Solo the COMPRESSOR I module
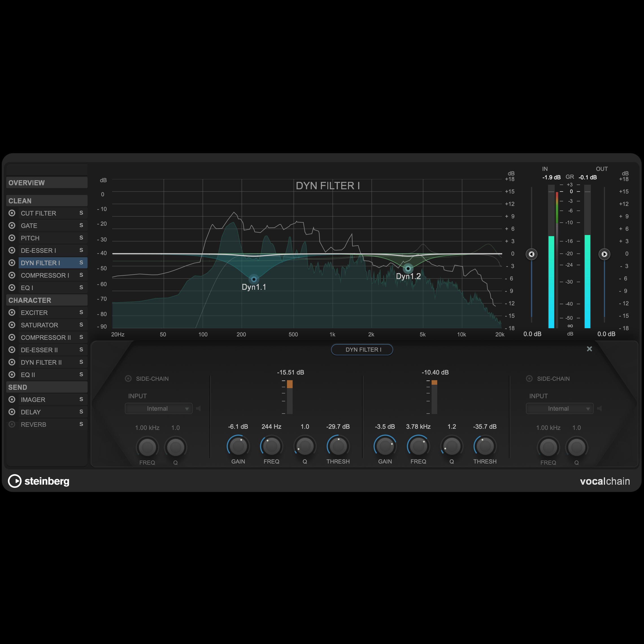The width and height of the screenshot is (644, 644). coord(81,275)
